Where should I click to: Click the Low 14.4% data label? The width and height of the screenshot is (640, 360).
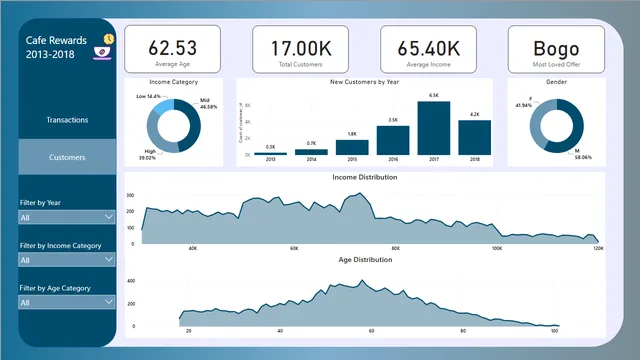coord(149,96)
